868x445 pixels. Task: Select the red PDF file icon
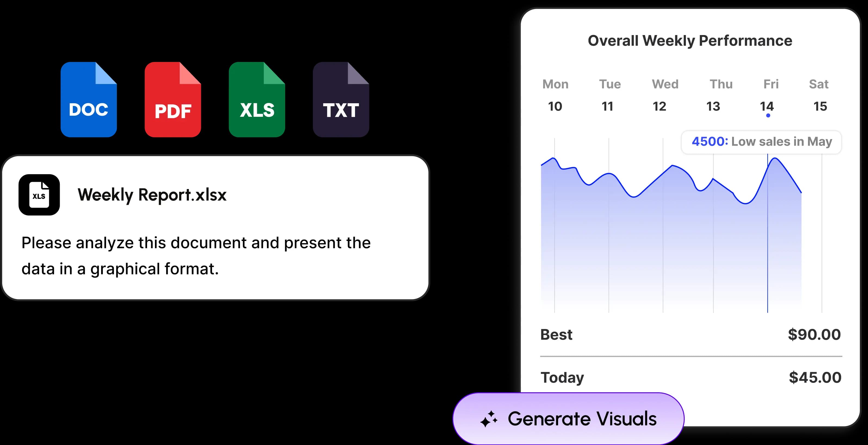[173, 99]
